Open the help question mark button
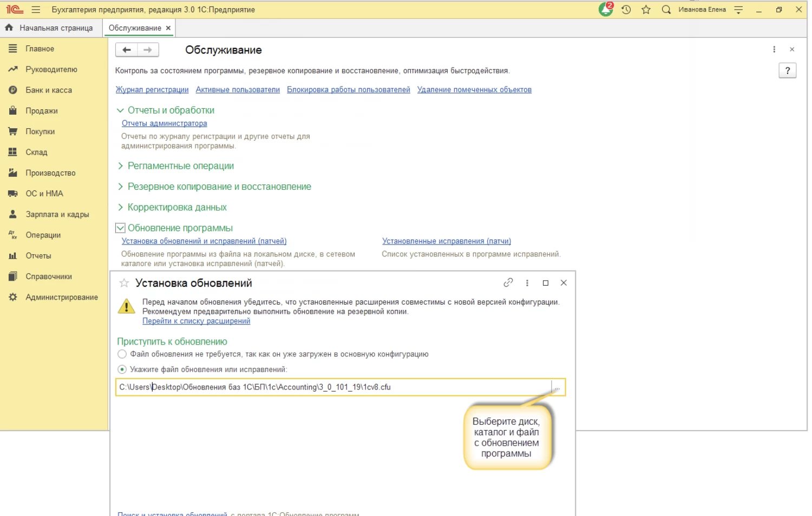Image resolution: width=812 pixels, height=516 pixels. (787, 70)
